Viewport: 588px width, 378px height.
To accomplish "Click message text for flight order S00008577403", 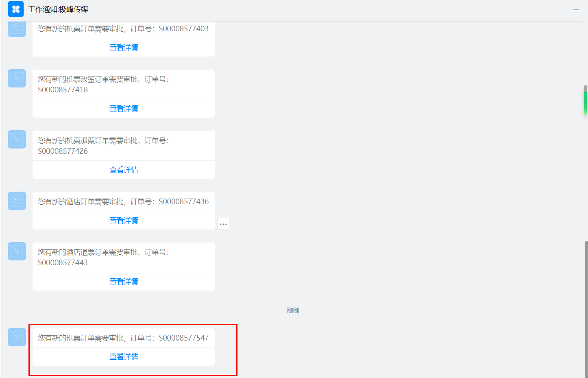I will pos(123,28).
